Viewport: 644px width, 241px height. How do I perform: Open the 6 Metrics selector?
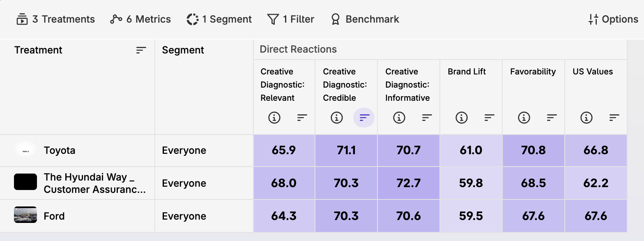[140, 19]
